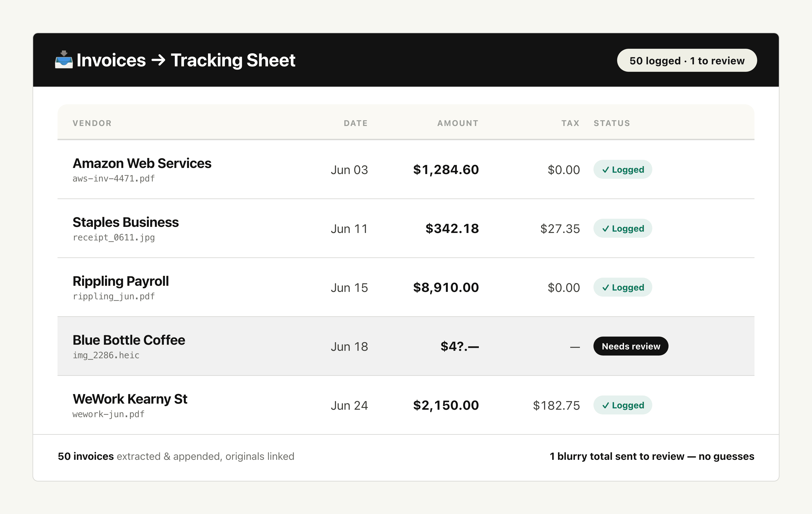Click the Jun 18 date cell
This screenshot has width=812, height=514.
(x=349, y=347)
